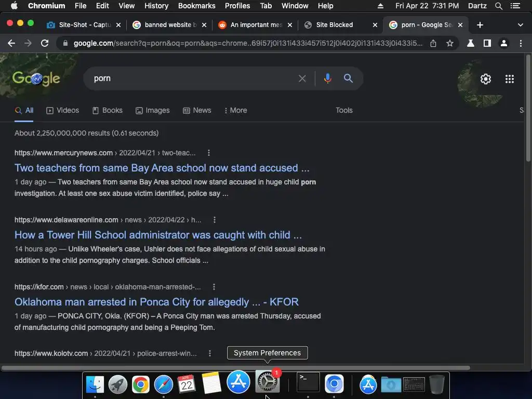Image resolution: width=532 pixels, height=399 pixels.
Task: Open the Tower Hill School administrator result
Action: [158, 235]
